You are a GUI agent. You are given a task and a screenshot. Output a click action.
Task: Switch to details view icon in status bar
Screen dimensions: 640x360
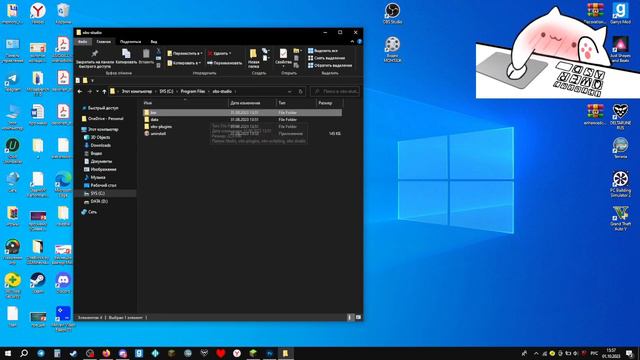(350, 317)
